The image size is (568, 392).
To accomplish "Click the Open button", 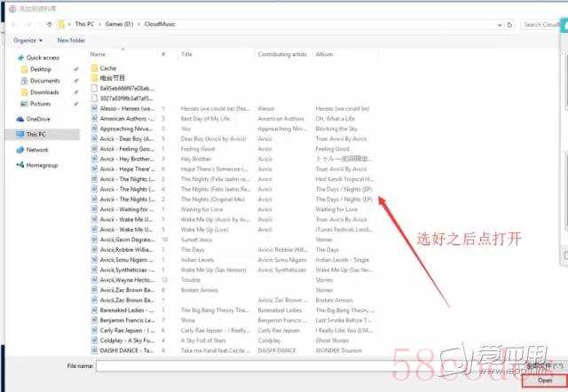I will [x=544, y=380].
